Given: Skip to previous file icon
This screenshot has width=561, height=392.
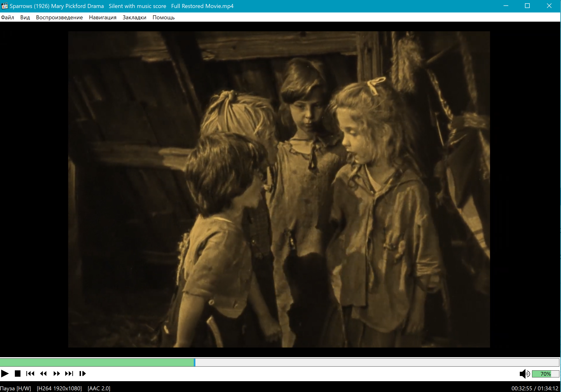Looking at the screenshot, I should [30, 373].
